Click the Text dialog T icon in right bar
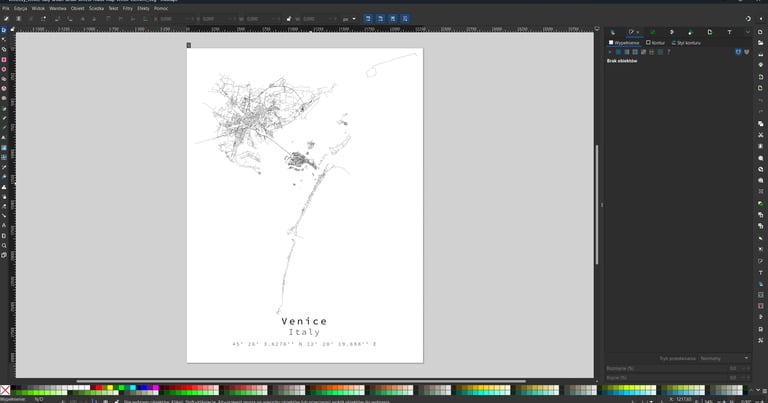The width and height of the screenshot is (768, 403). 761,273
